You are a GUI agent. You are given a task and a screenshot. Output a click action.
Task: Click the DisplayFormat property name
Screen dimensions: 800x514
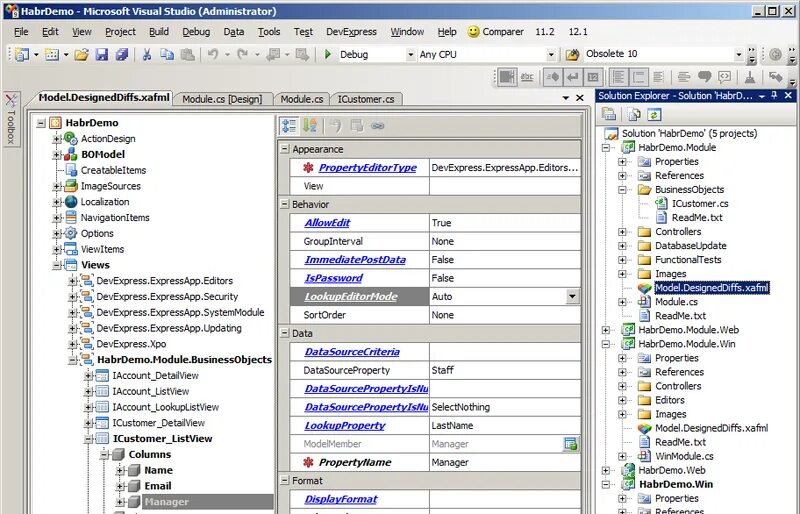(341, 499)
